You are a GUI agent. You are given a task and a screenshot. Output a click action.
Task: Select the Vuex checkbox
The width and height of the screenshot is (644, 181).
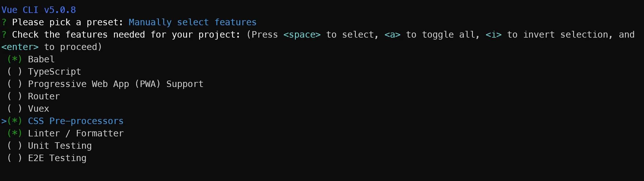[15, 109]
